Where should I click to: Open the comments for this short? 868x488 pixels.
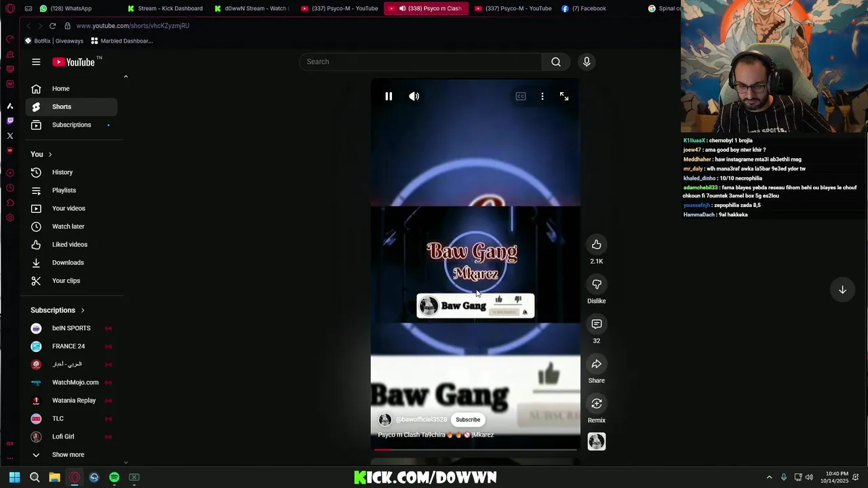(597, 324)
